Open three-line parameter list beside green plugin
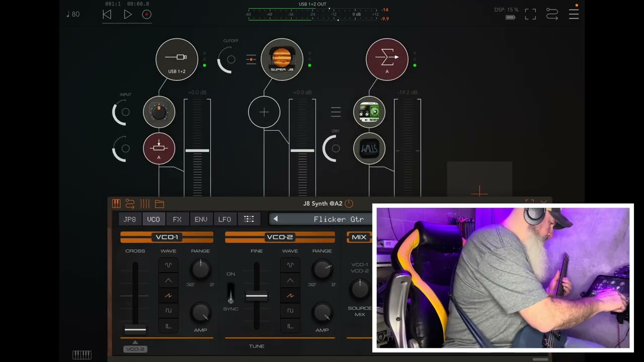 336,112
